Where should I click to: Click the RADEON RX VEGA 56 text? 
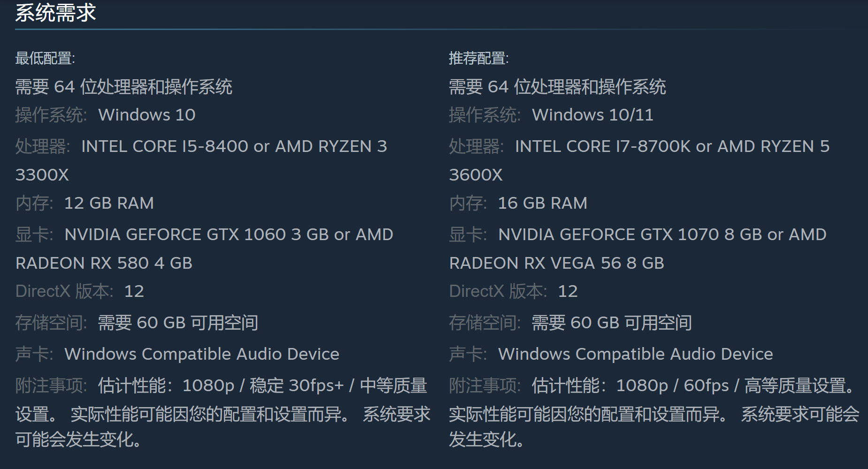pyautogui.click(x=556, y=263)
